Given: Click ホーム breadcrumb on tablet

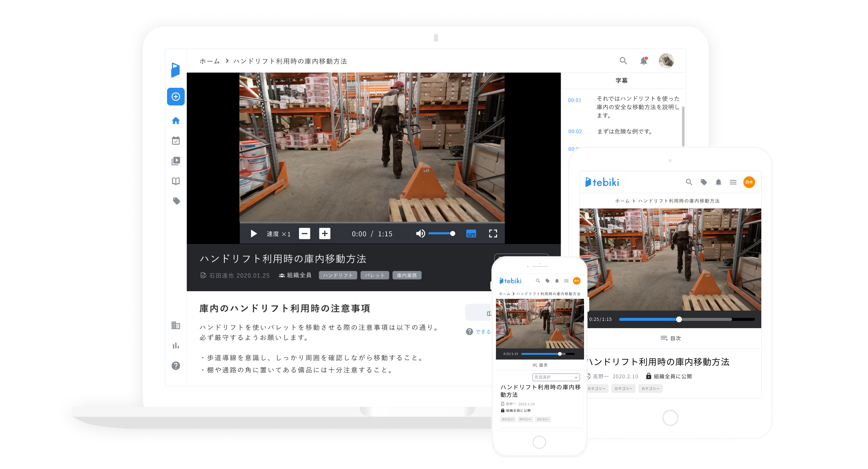Looking at the screenshot, I should [622, 201].
